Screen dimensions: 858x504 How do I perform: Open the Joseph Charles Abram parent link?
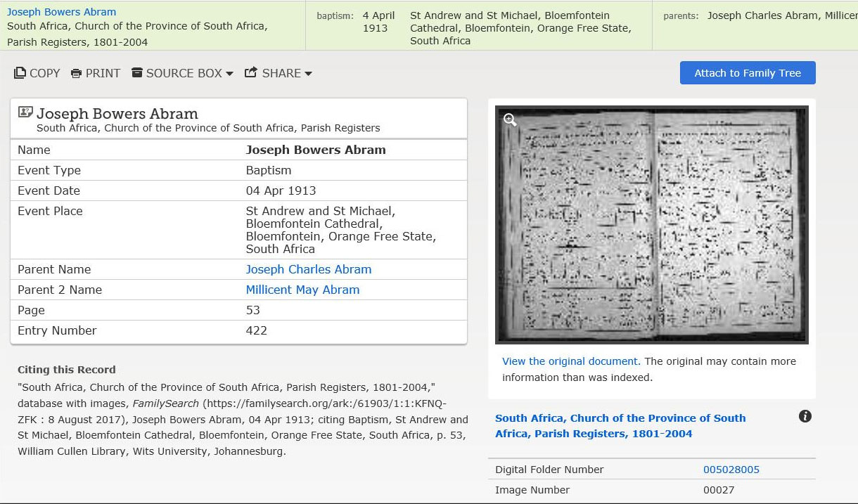308,269
